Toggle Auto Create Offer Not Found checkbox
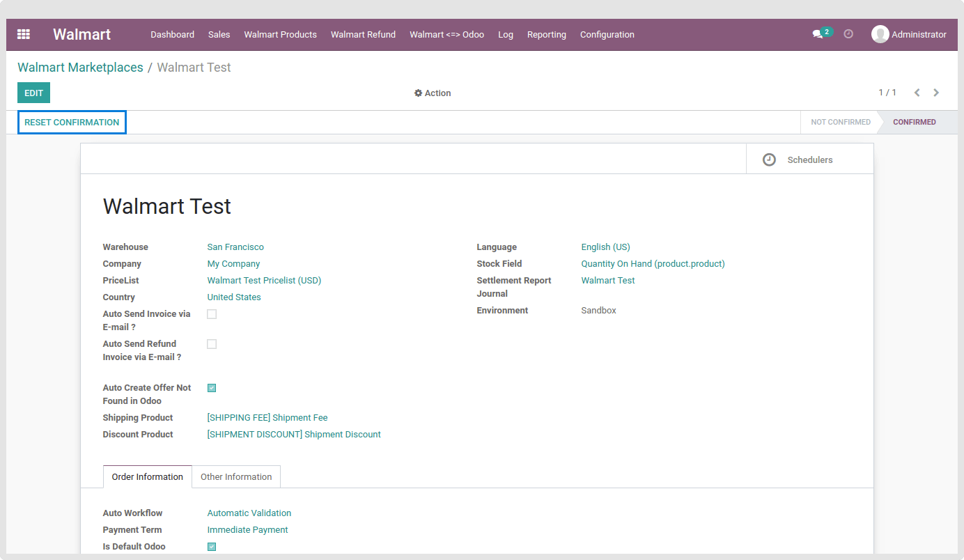The image size is (964, 560). pos(212,388)
